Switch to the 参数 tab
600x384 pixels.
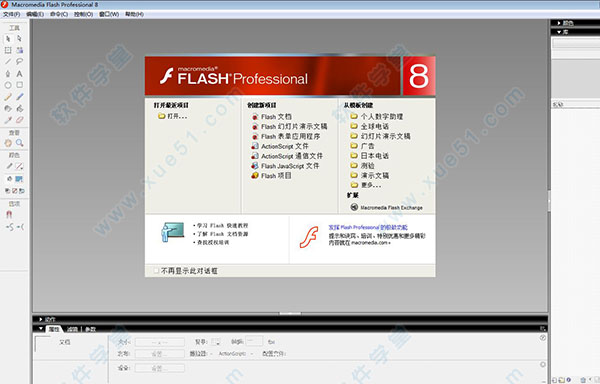(90, 329)
